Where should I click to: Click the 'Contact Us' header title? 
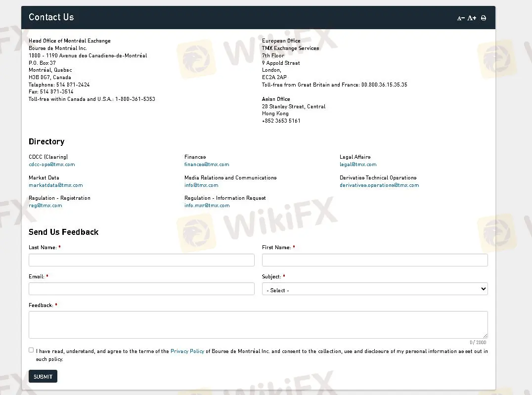coord(51,17)
